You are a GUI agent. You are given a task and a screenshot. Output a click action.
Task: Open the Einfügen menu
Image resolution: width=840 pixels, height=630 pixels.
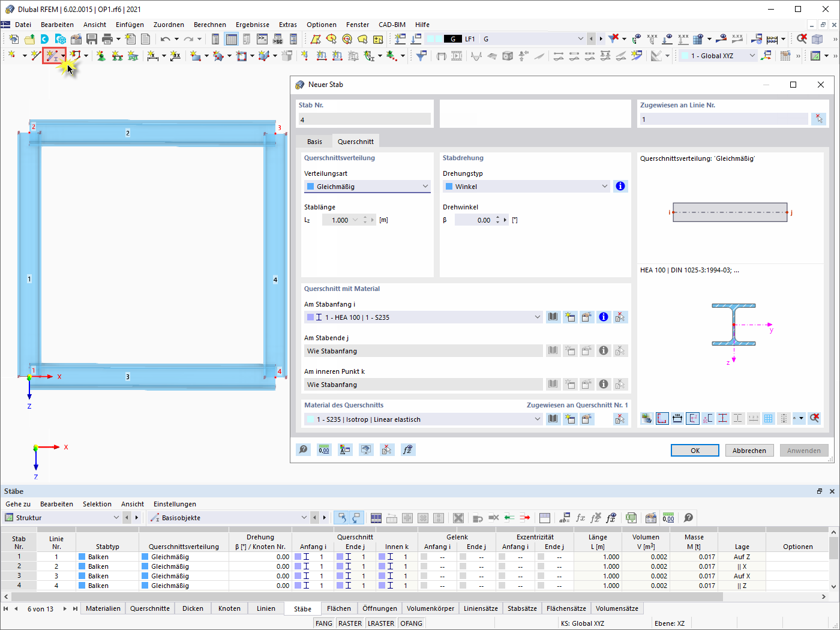[130, 25]
